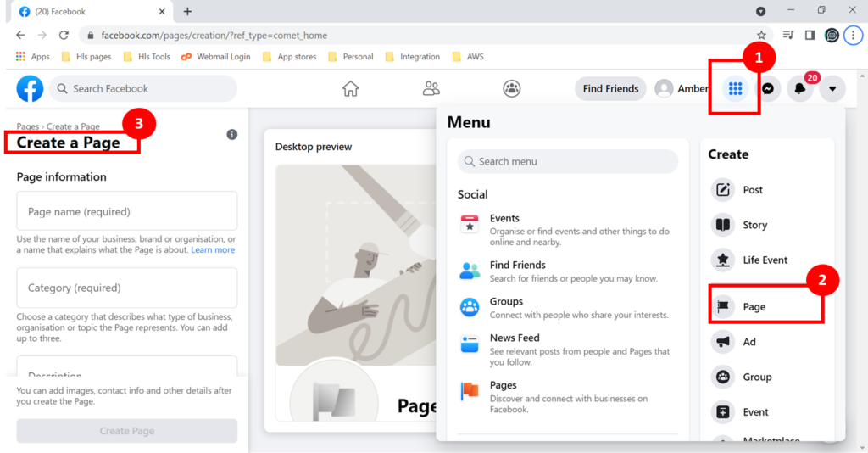Image resolution: width=868 pixels, height=453 pixels.
Task: Click the disabled Create Page button
Action: (x=127, y=431)
